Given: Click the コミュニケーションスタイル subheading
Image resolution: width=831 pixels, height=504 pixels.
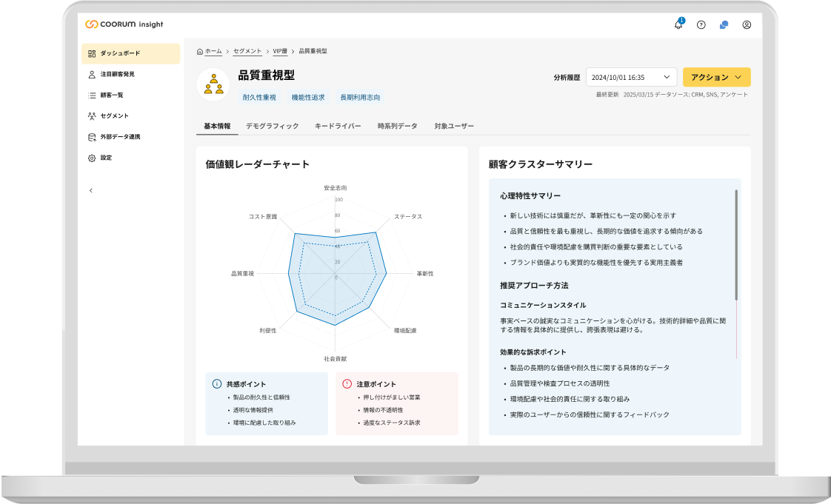Looking at the screenshot, I should (543, 306).
